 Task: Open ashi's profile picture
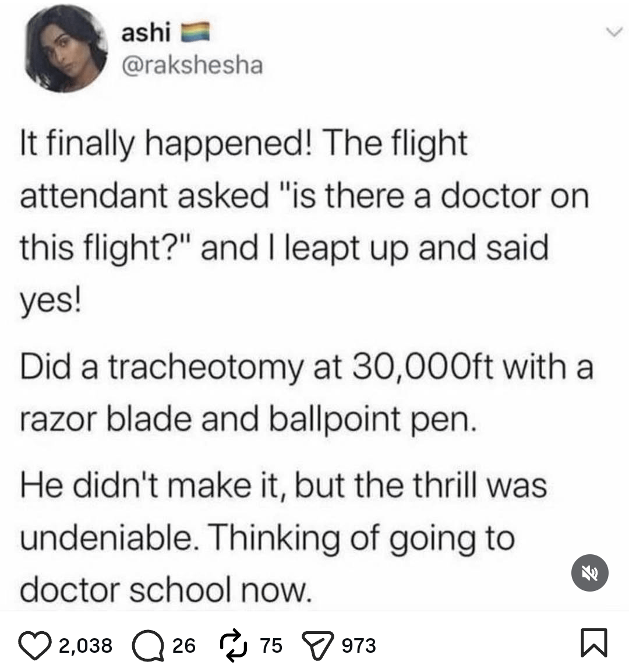tap(66, 49)
